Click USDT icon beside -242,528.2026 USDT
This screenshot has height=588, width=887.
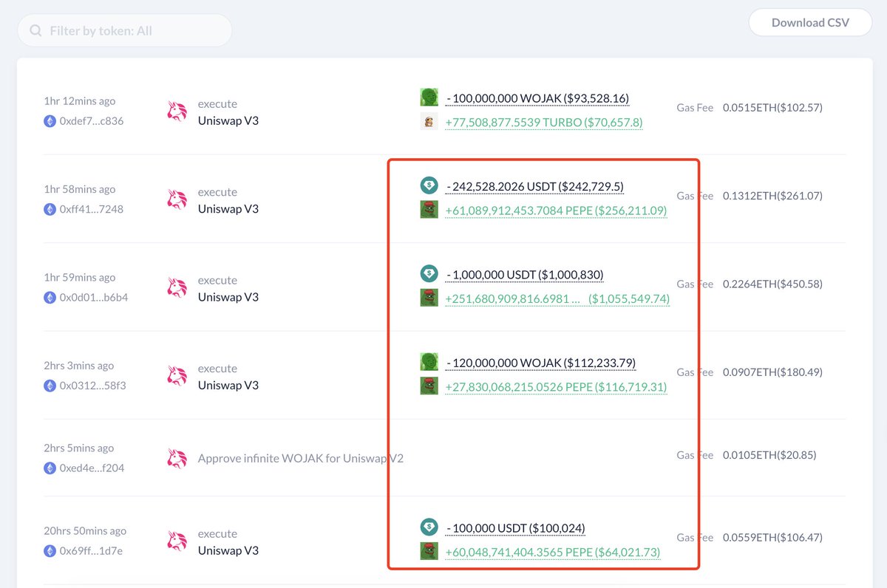pos(429,186)
